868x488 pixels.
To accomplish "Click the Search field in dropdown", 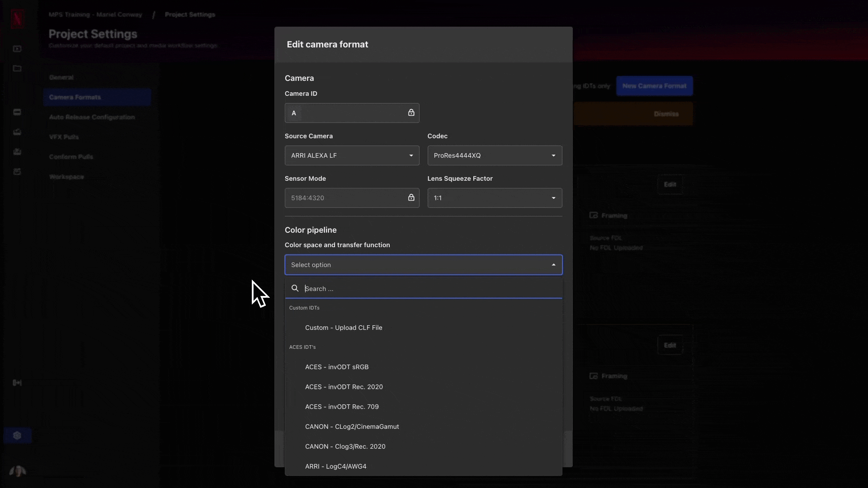I will click(x=424, y=288).
